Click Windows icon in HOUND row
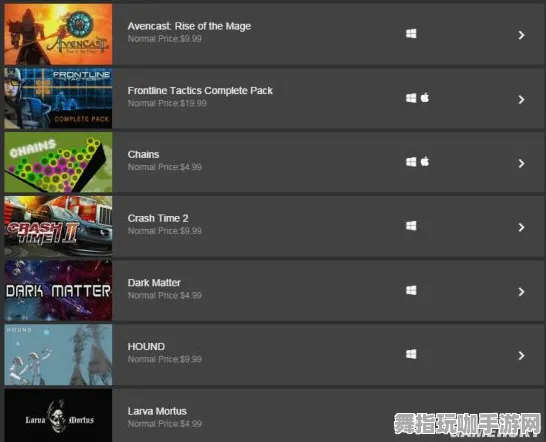This screenshot has width=546, height=442. coord(411,354)
